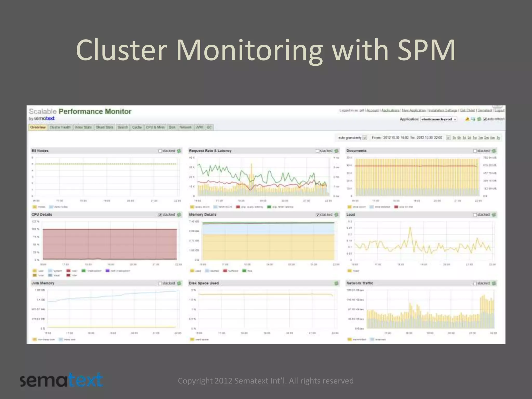Open the Cache tab

137,127
